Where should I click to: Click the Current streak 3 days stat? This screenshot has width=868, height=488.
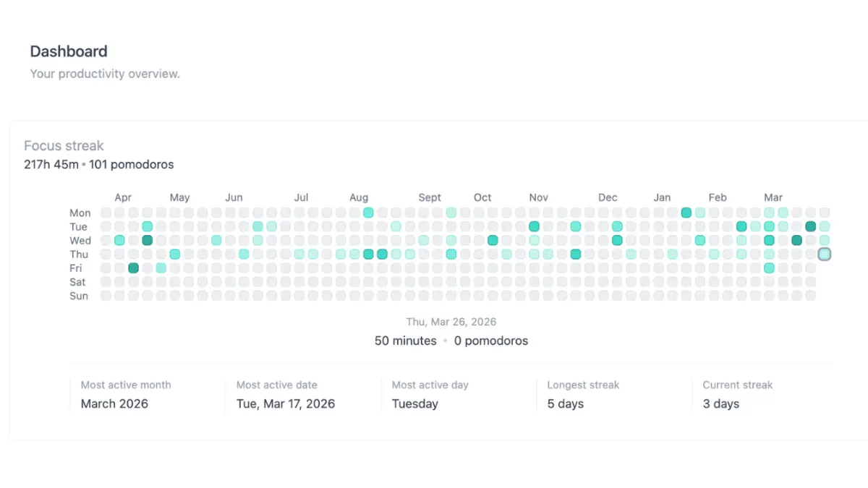click(763, 395)
